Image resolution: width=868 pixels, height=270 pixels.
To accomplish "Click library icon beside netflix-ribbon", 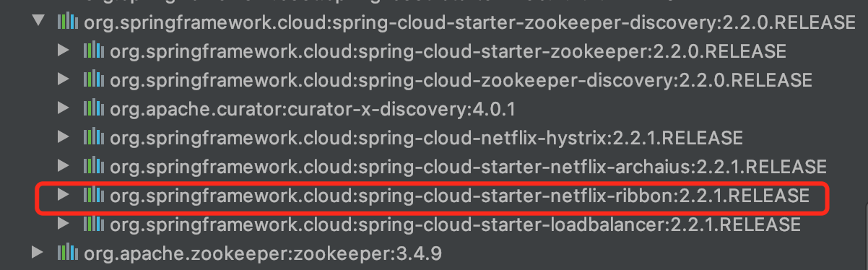I will point(94,196).
